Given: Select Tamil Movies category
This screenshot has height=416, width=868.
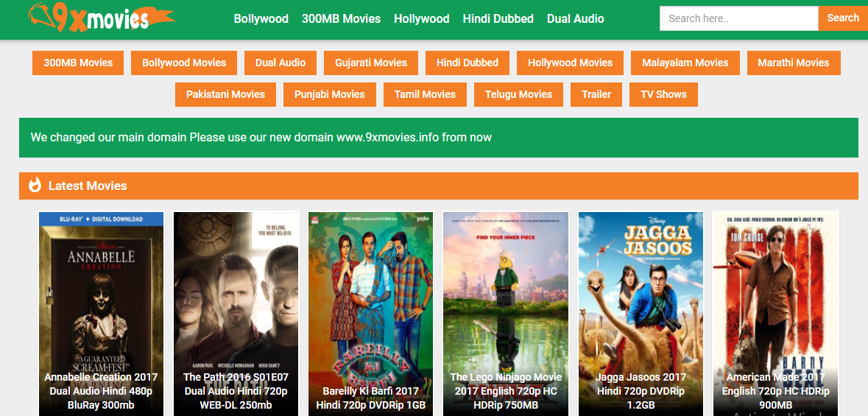Looking at the screenshot, I should [425, 94].
